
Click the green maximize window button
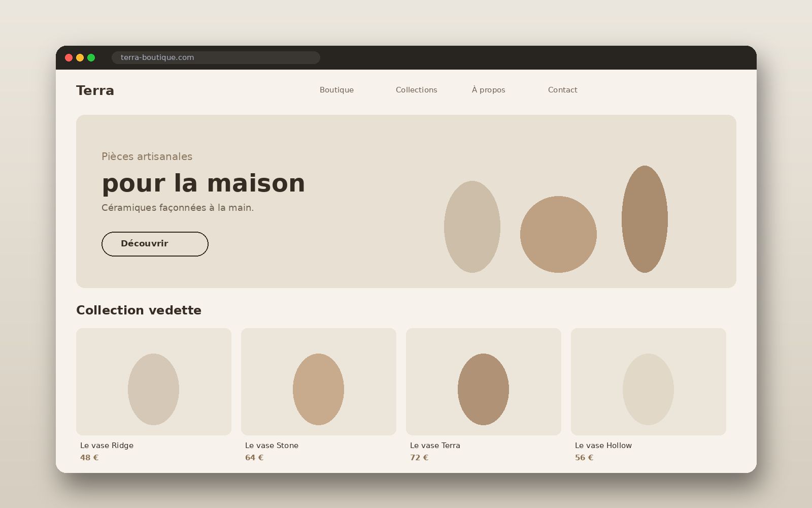coord(91,57)
